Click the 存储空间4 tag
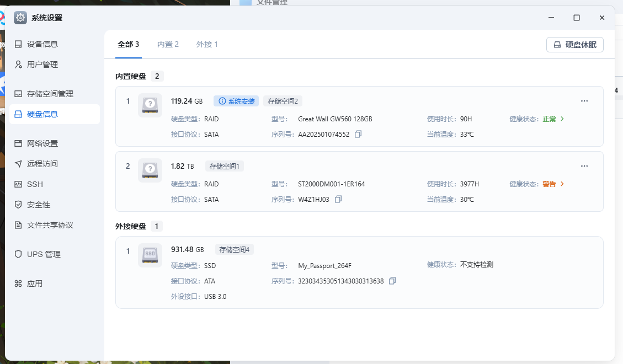623x364 pixels. 234,249
